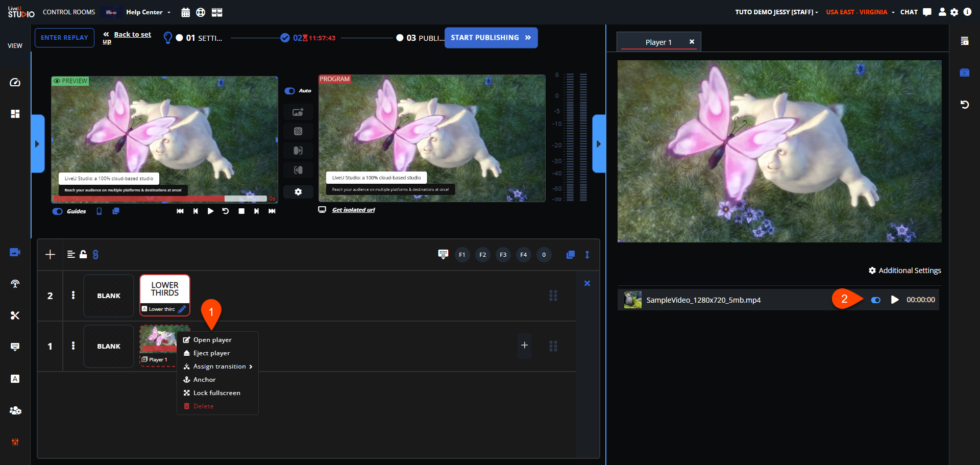Toggle the Guides switch under preview

click(58, 211)
